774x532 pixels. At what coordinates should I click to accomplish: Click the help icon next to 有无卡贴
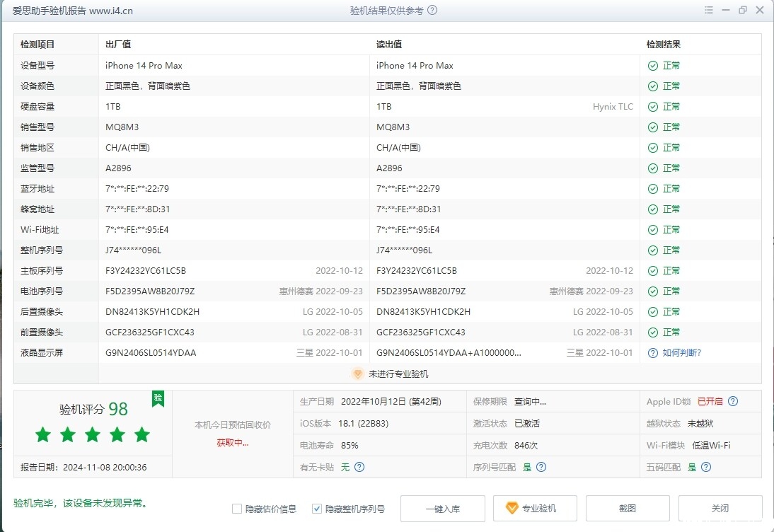click(359, 467)
